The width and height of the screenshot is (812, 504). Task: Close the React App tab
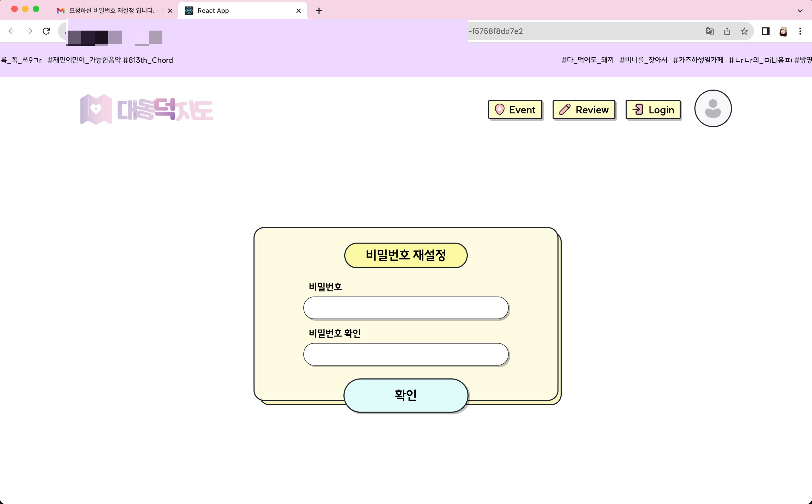[x=299, y=11]
